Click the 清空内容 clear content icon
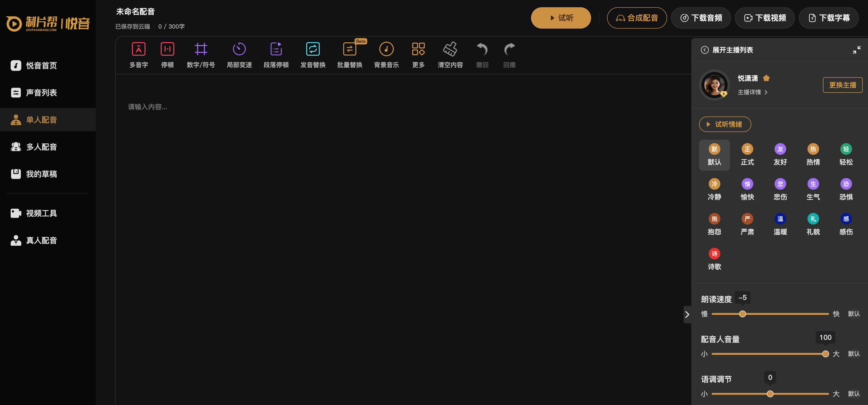 (450, 49)
